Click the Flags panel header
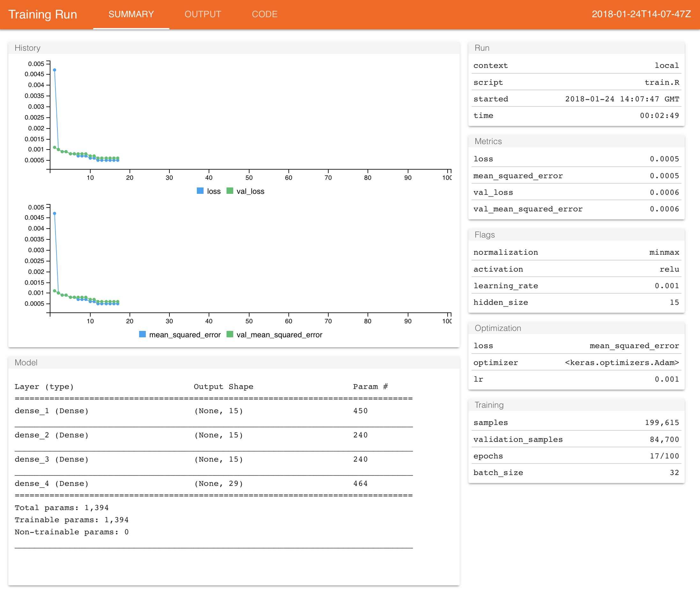The width and height of the screenshot is (700, 600). (x=484, y=235)
